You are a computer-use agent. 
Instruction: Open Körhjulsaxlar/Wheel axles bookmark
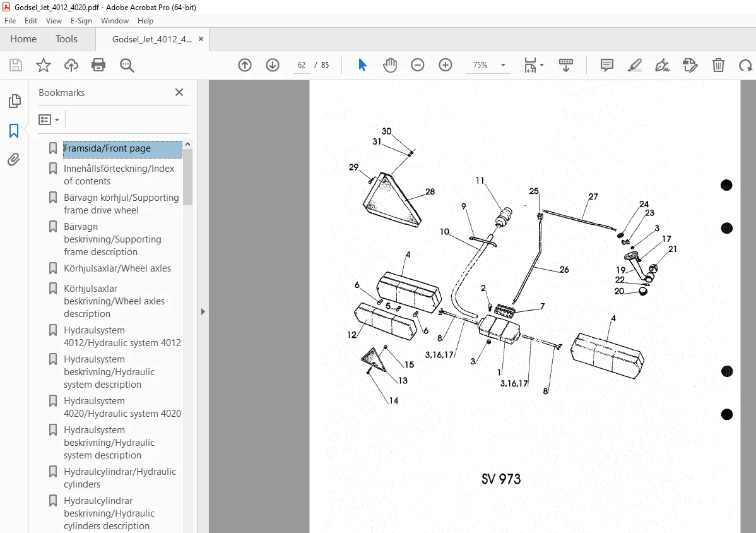click(117, 268)
